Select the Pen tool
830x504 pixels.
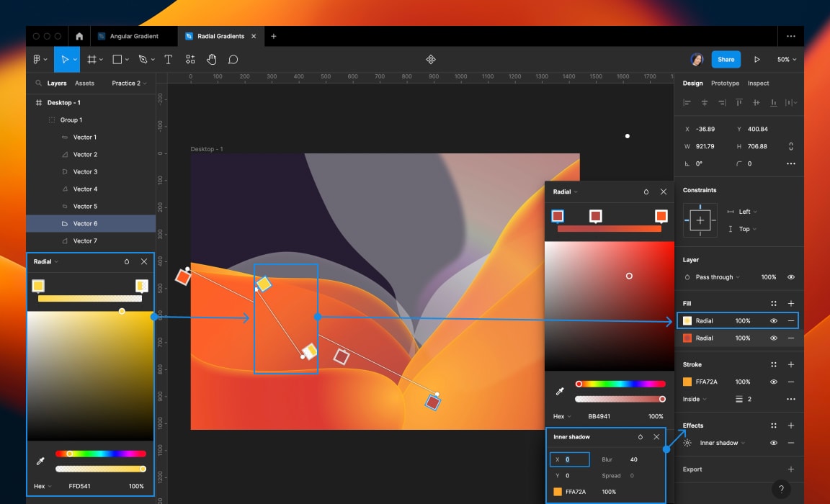point(142,59)
